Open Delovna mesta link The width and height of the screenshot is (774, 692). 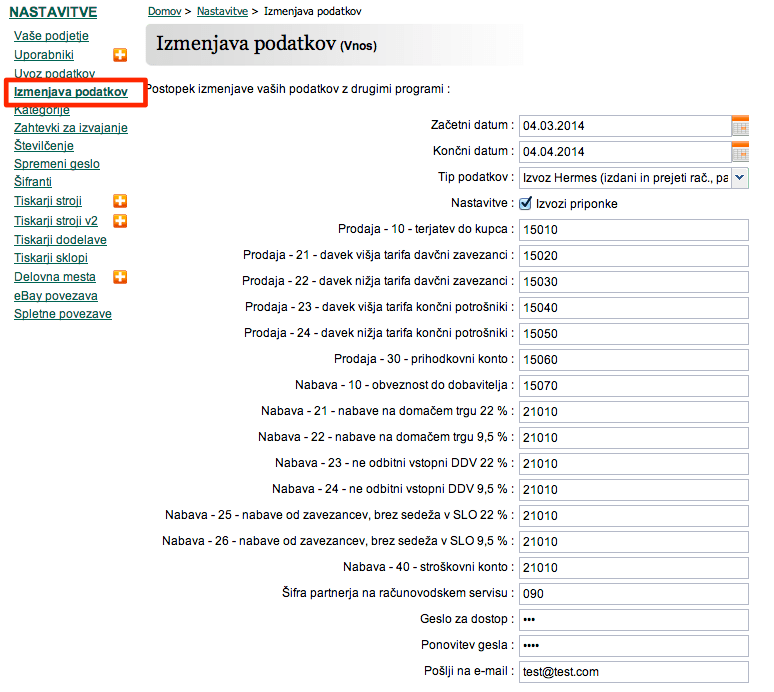click(55, 277)
